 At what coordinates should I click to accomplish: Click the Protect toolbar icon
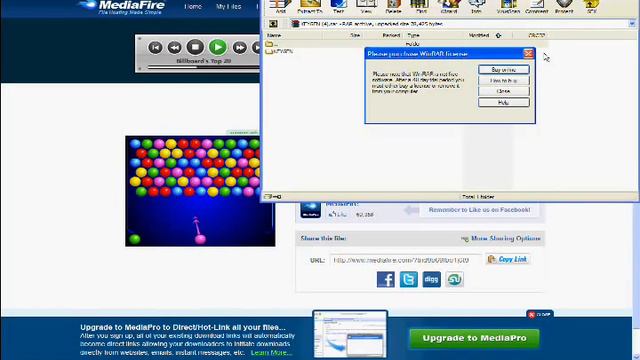point(564,6)
